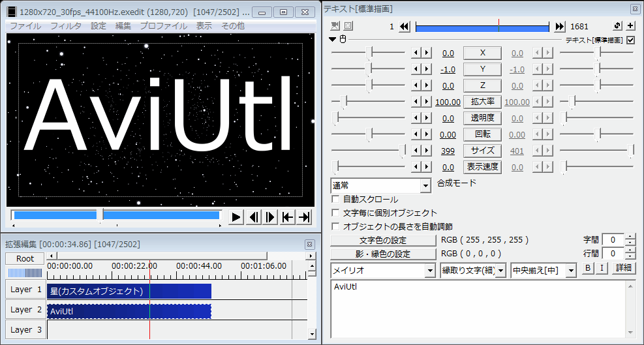Click the plus icon to add an effect

point(630,26)
